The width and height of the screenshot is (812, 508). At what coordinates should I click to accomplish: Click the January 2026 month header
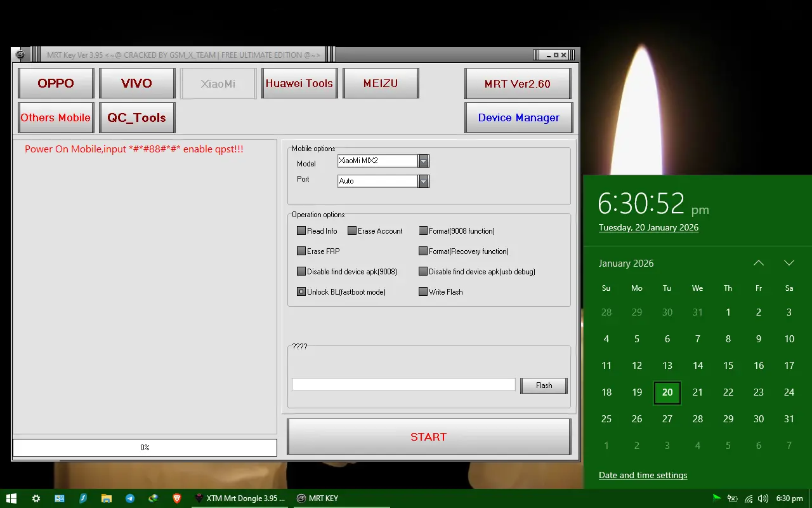(626, 263)
